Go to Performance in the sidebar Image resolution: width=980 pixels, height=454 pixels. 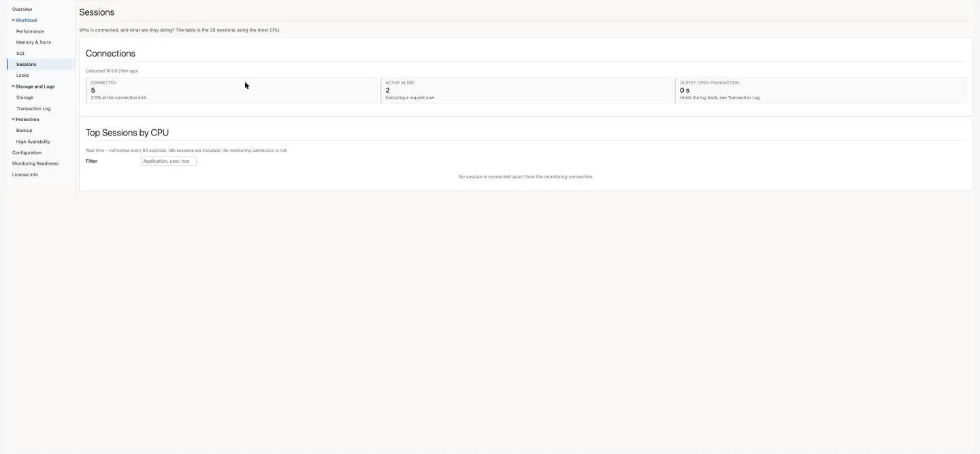coord(30,31)
